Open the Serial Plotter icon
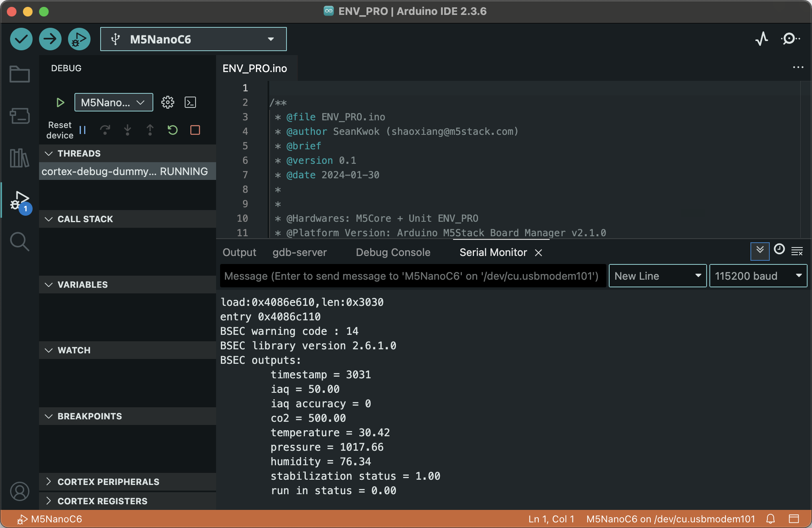Viewport: 812px width, 528px height. click(x=761, y=39)
